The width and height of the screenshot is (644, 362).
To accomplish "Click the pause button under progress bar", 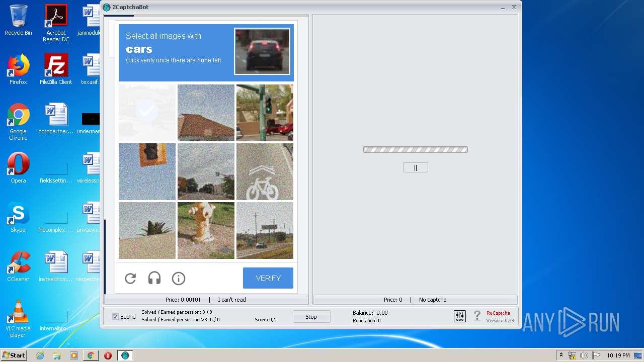I will click(416, 167).
